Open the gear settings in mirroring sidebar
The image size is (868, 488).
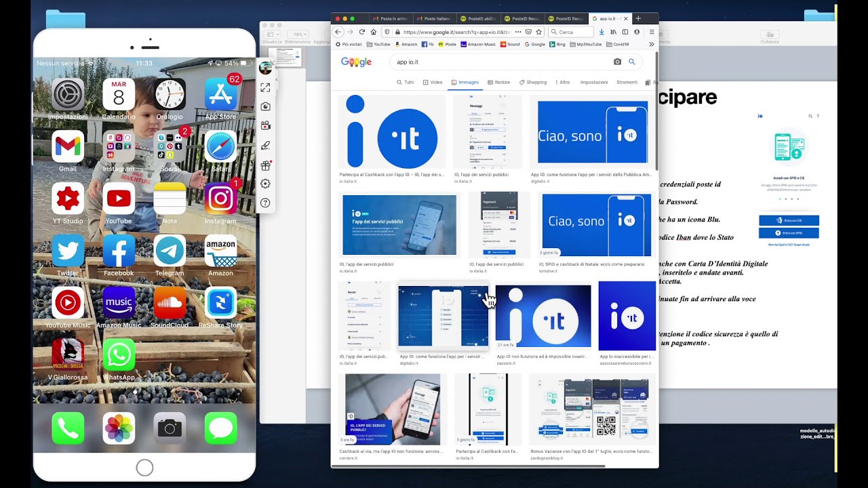pyautogui.click(x=265, y=184)
